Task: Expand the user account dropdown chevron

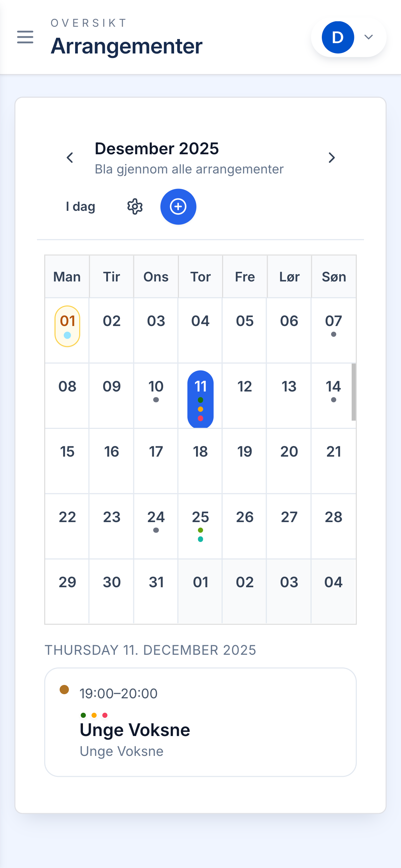Action: point(368,37)
